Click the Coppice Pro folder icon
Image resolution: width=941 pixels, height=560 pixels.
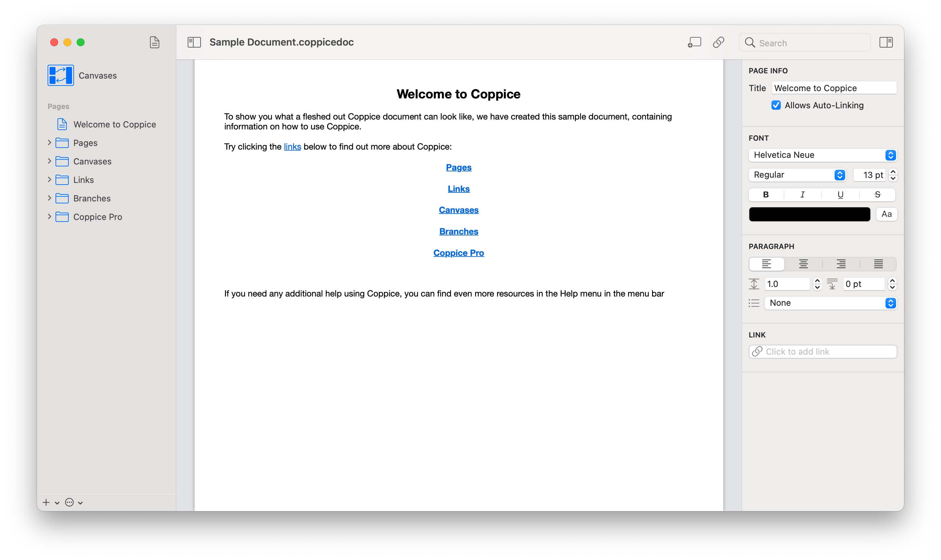[x=62, y=217]
